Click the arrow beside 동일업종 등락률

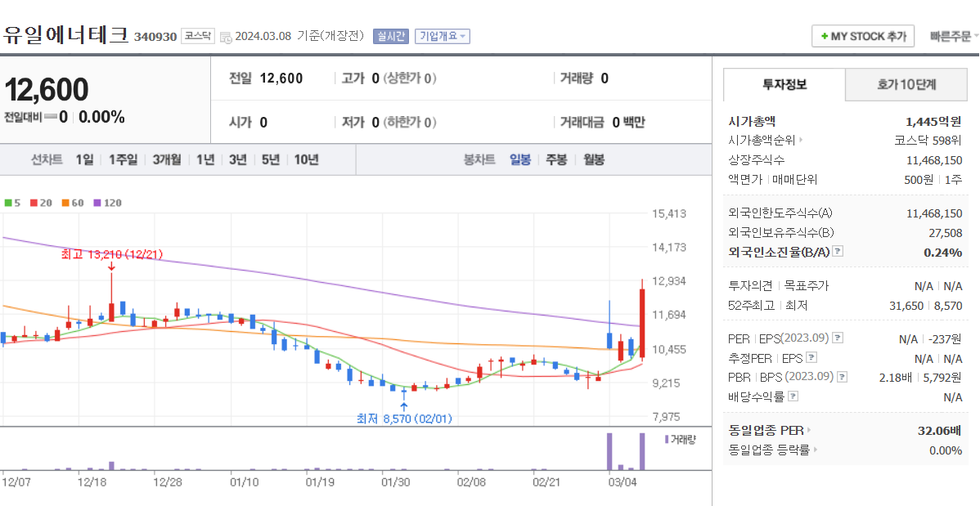[815, 450]
